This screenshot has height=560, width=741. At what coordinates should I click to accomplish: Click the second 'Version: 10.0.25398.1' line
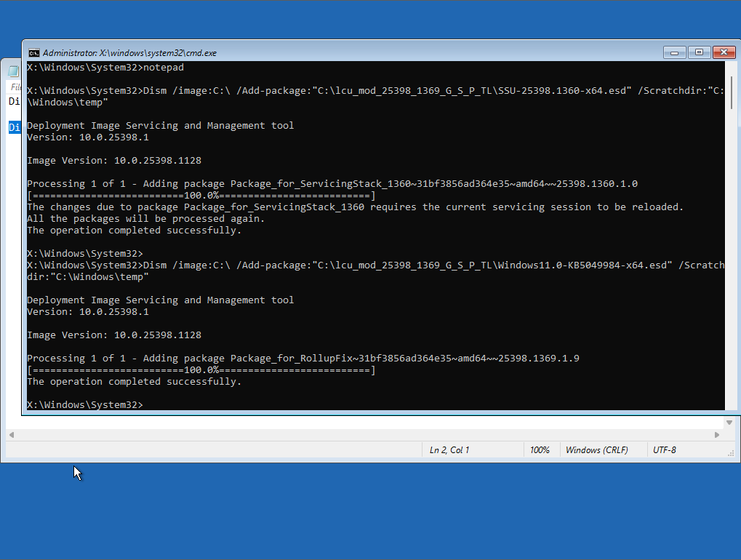click(x=88, y=312)
